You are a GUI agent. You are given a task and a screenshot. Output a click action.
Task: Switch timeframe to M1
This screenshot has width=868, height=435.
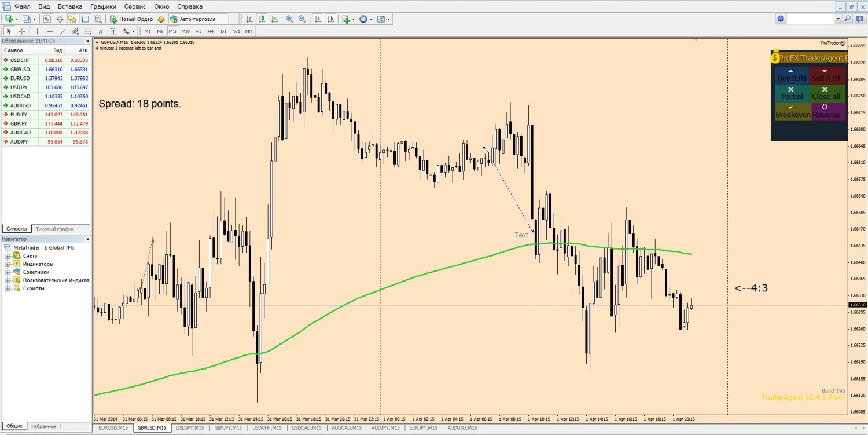(148, 31)
